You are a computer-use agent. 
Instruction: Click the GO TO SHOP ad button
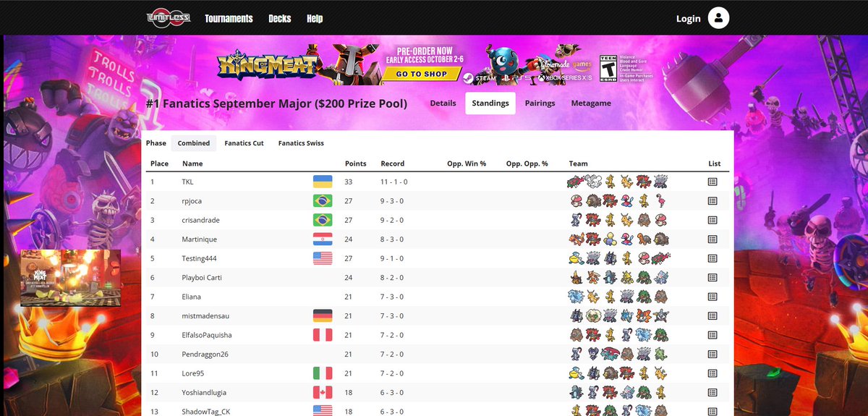pyautogui.click(x=422, y=74)
